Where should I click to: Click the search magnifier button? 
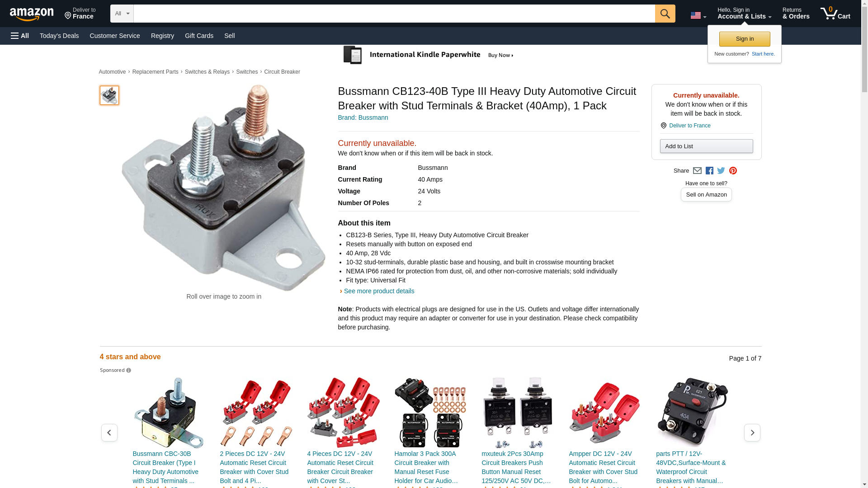(665, 14)
